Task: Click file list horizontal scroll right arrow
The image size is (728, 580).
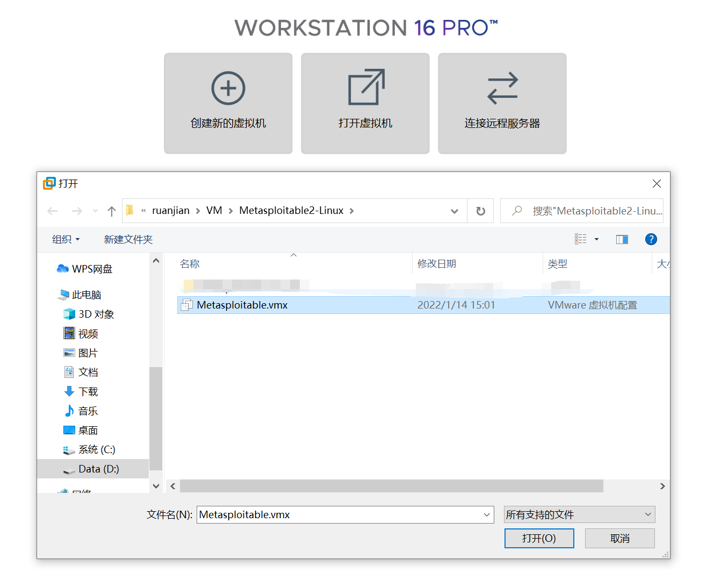Action: tap(662, 486)
